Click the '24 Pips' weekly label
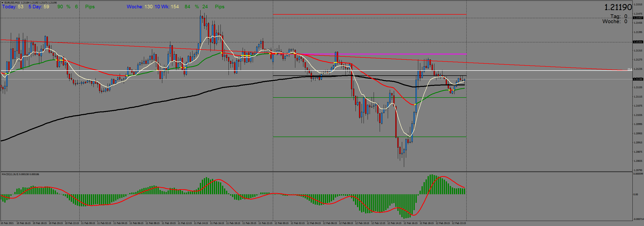644x226 pixels. pos(213,7)
